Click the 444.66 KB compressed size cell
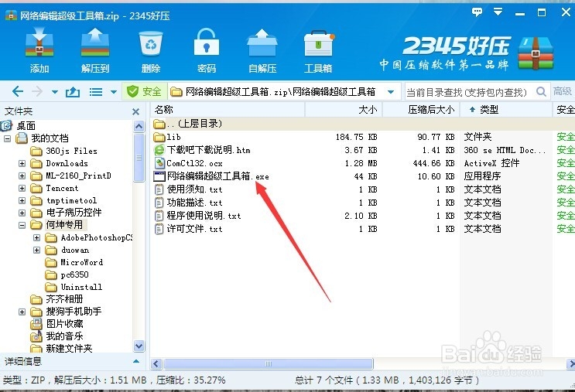The height and width of the screenshot is (392, 575). (434, 163)
